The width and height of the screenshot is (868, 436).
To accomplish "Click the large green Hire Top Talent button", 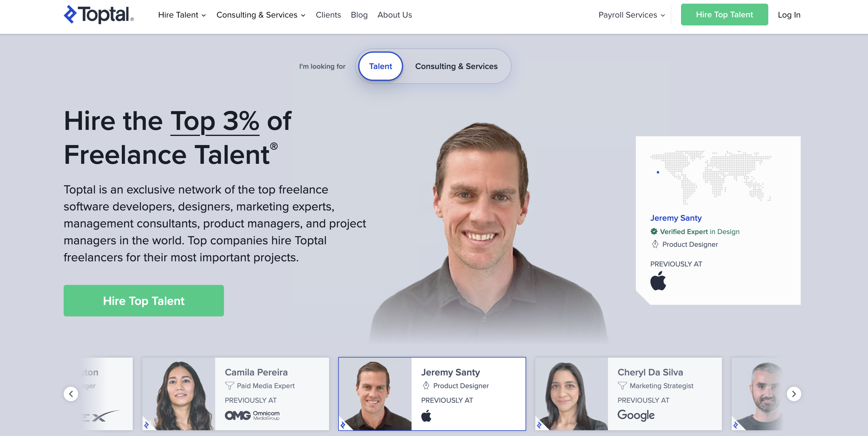I will pyautogui.click(x=144, y=301).
